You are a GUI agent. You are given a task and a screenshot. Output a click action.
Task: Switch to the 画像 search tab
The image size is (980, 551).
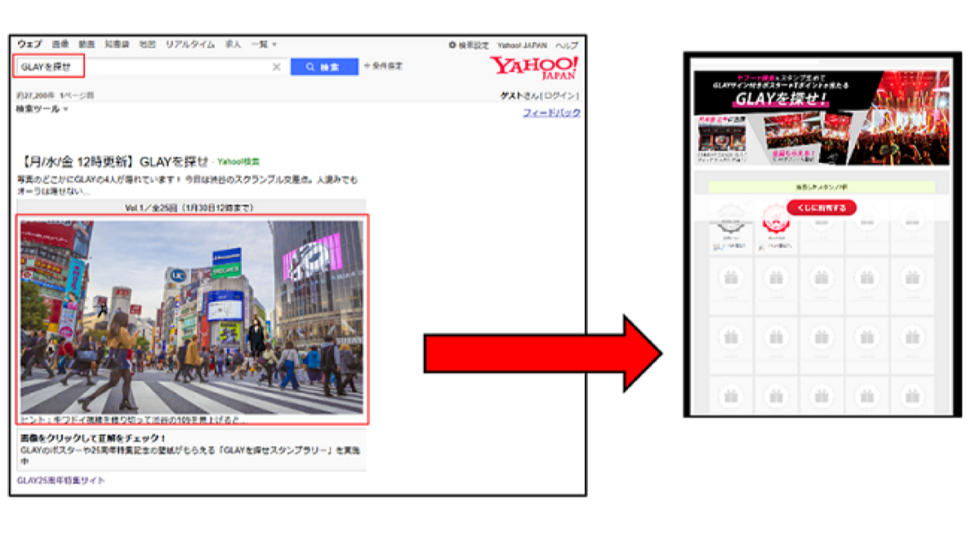(60, 44)
